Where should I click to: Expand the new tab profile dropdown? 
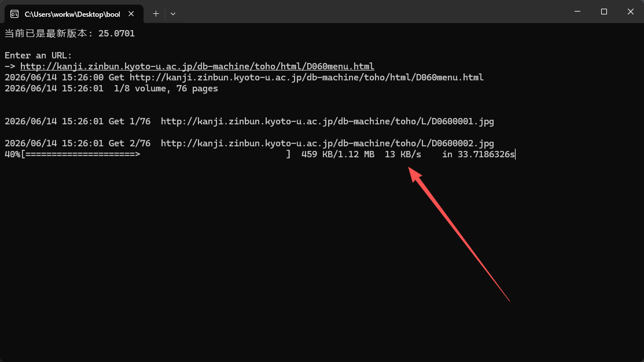[173, 13]
